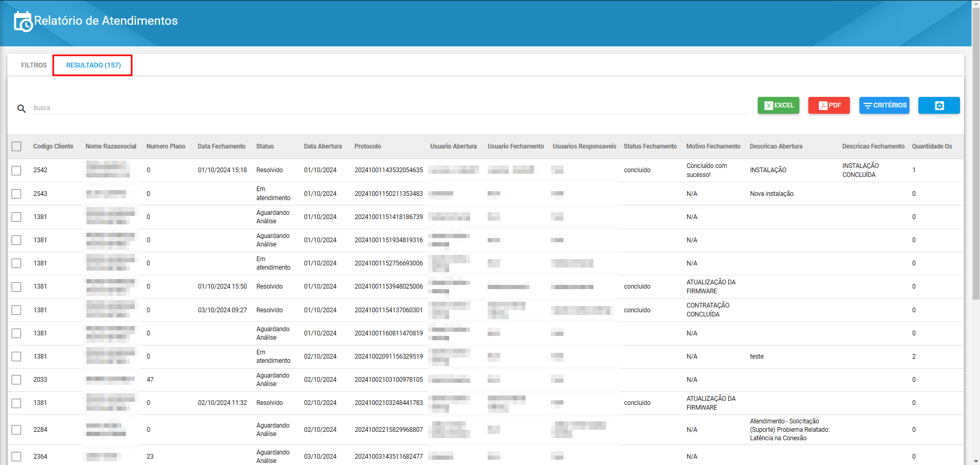
Task: Export results to Excel
Action: (x=778, y=105)
